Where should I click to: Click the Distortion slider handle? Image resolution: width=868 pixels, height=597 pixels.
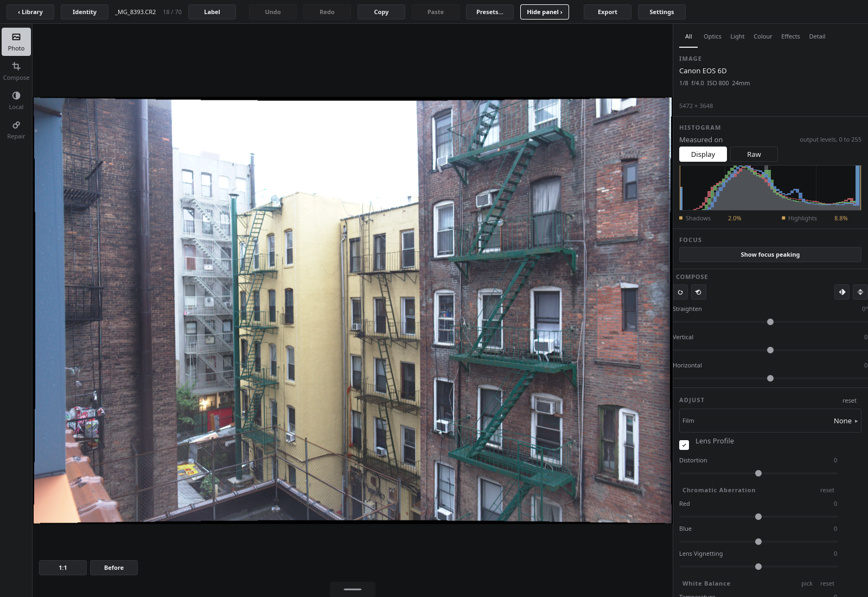[x=758, y=473]
